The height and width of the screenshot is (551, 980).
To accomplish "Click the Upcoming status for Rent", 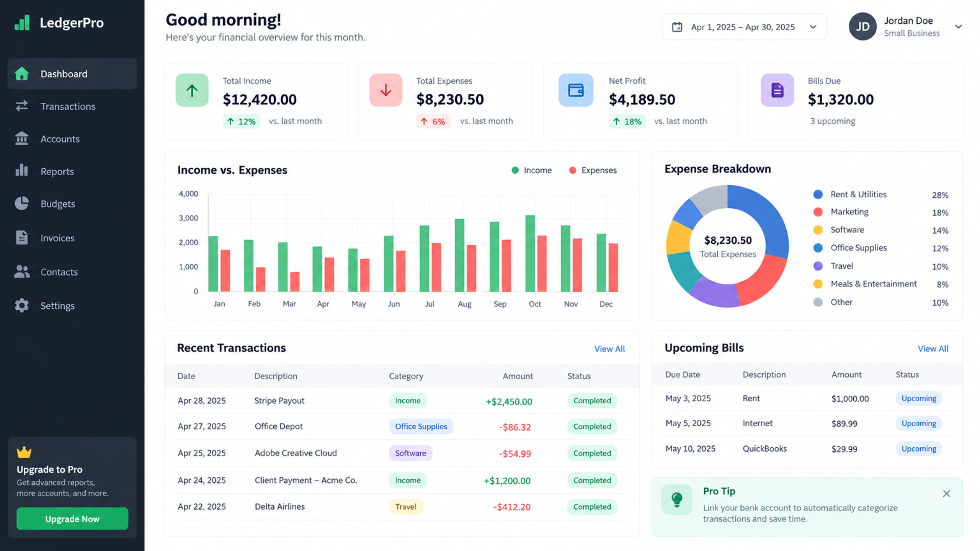I will point(919,398).
